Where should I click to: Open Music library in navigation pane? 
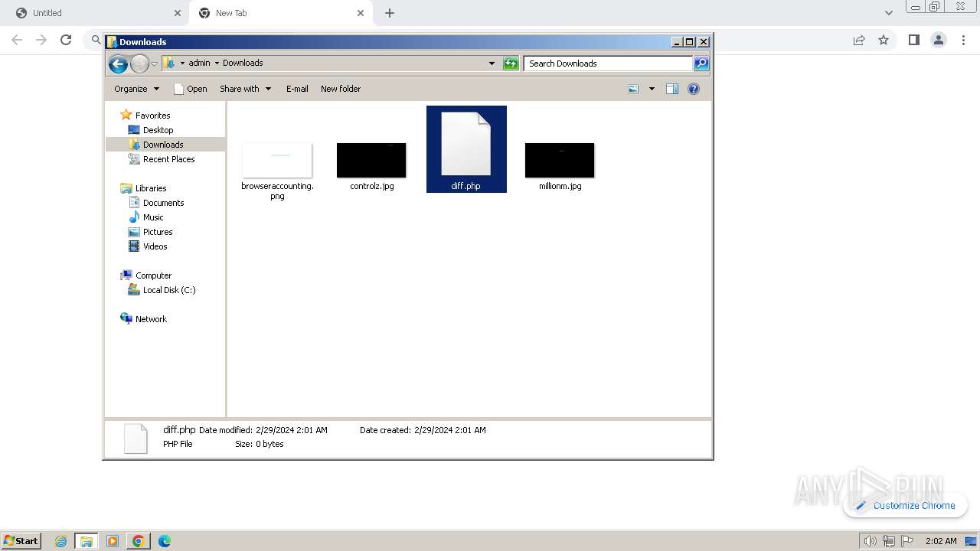[x=153, y=217]
